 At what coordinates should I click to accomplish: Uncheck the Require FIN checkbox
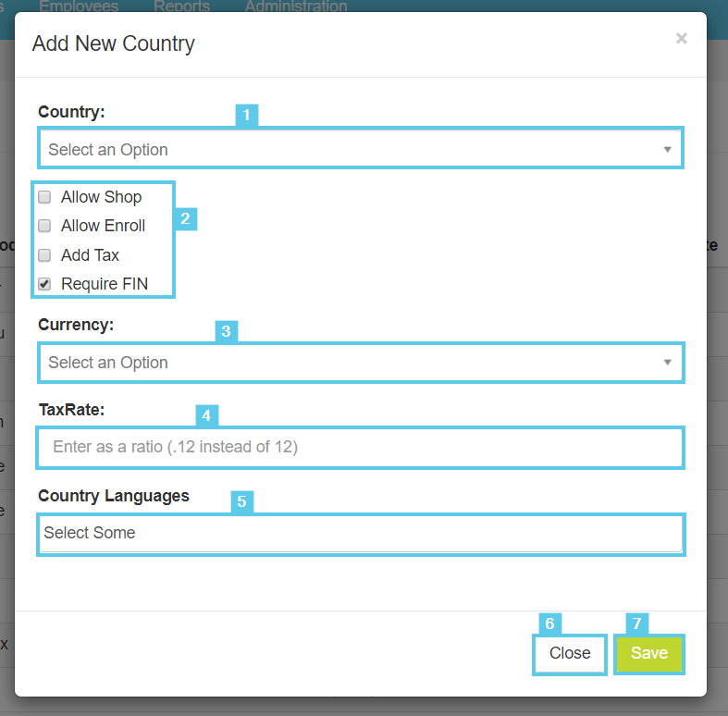[x=44, y=284]
